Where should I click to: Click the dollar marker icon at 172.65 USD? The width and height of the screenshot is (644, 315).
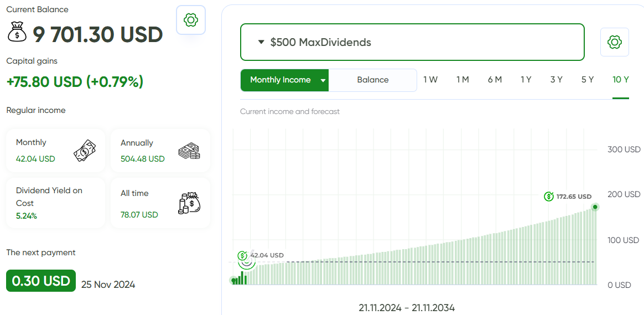coord(549,197)
